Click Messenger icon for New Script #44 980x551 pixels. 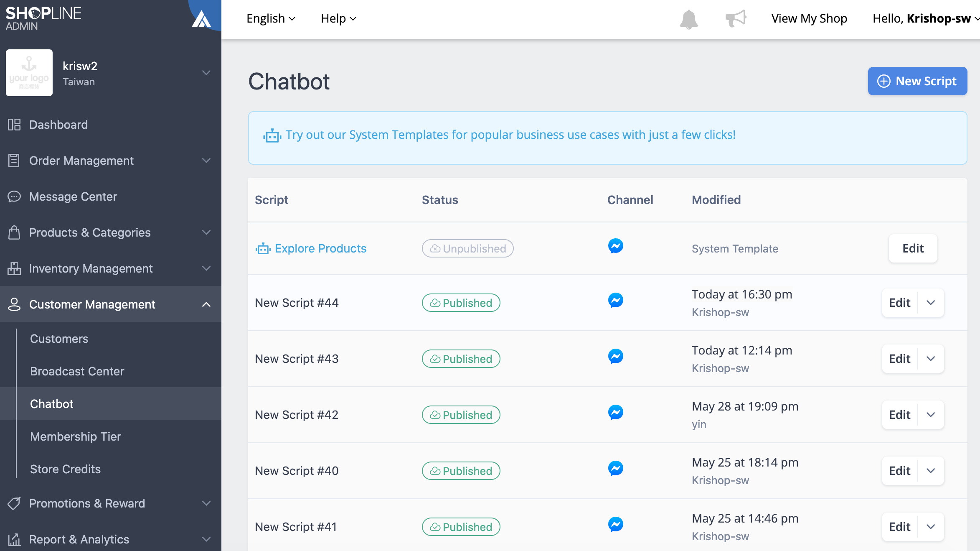click(616, 300)
